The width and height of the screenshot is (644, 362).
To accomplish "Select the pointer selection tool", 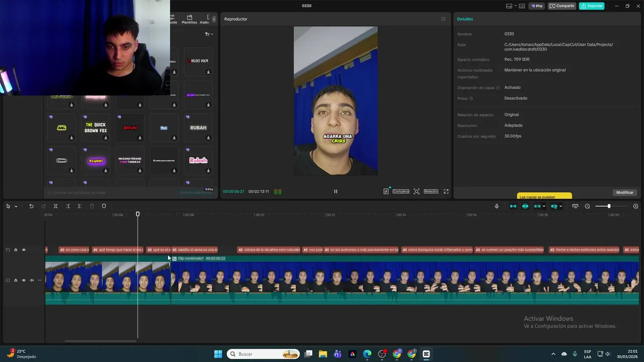I will click(8, 206).
